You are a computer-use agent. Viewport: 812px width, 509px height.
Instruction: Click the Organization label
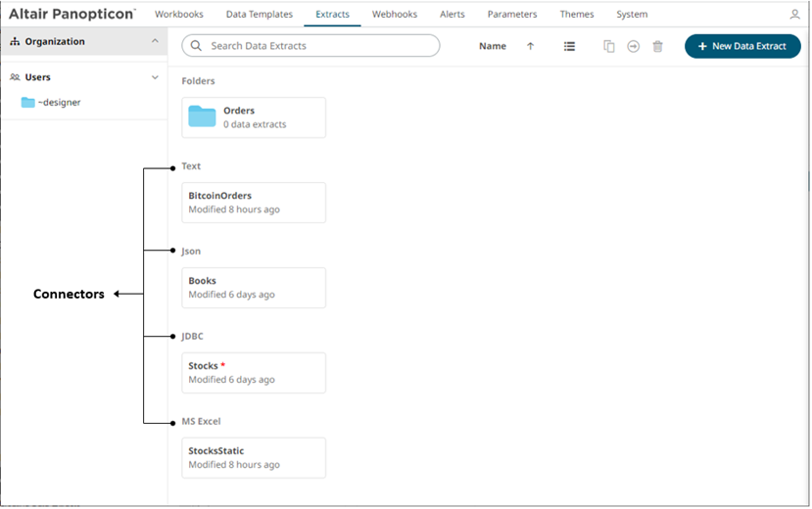pyautogui.click(x=55, y=41)
